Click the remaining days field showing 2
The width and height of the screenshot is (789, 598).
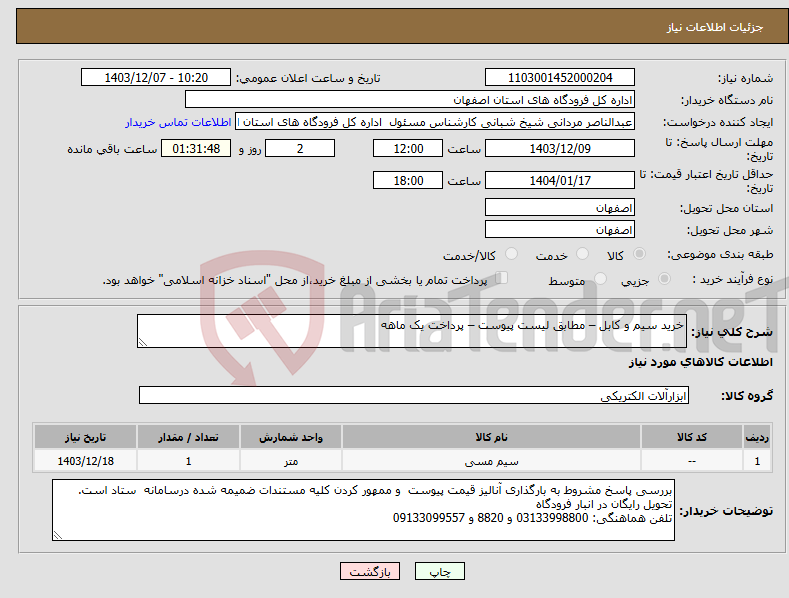[x=300, y=148]
